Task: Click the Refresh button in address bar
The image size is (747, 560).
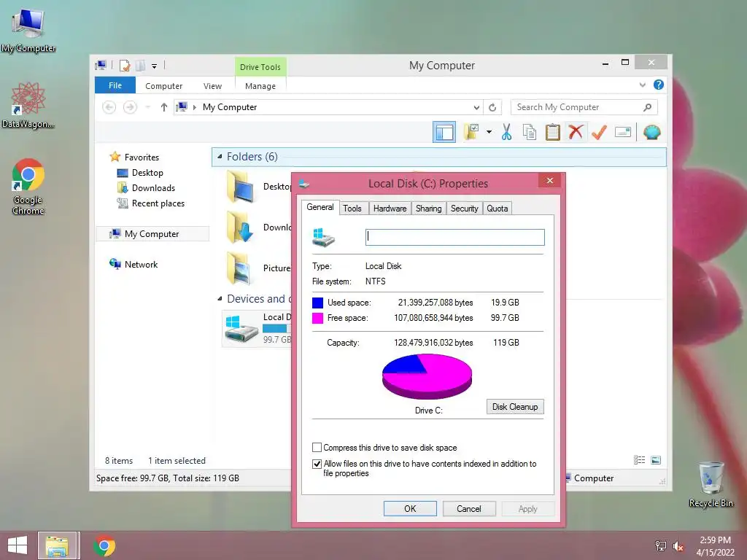Action: click(492, 108)
